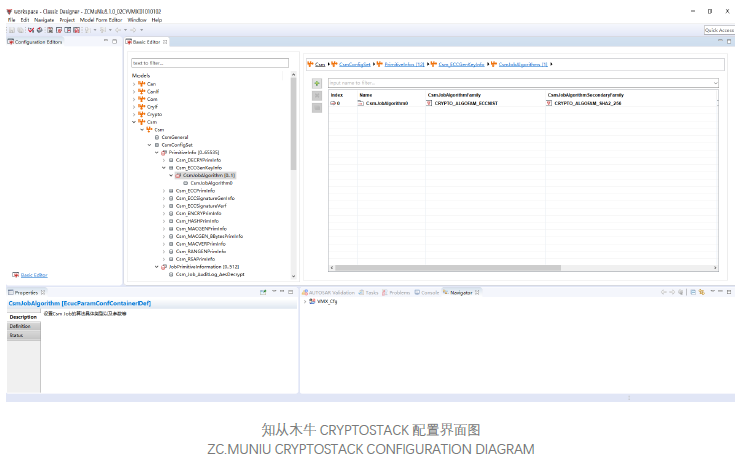Open the Window menu

pyautogui.click(x=137, y=20)
